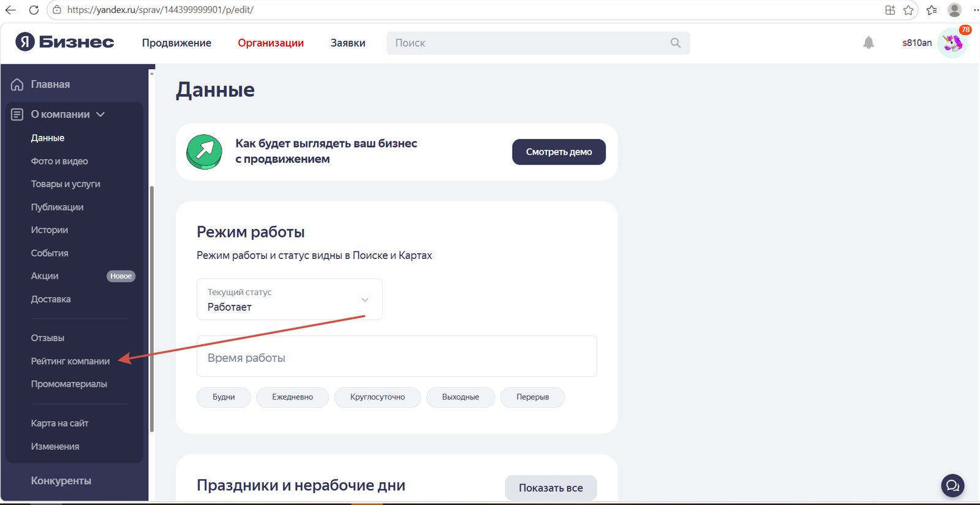The height and width of the screenshot is (505, 980).
Task: Open Рейтинг компании section
Action: point(70,361)
